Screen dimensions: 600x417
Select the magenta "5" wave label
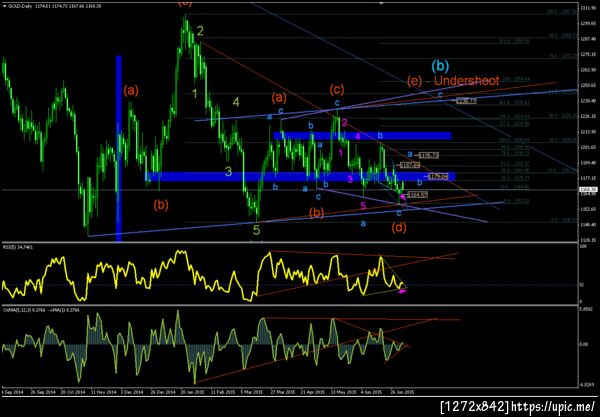pyautogui.click(x=363, y=206)
